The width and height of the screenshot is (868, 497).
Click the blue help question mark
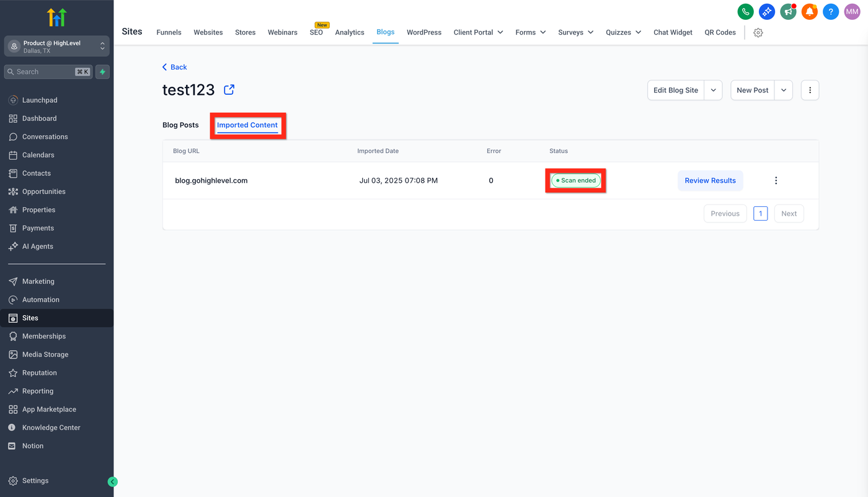[831, 11]
